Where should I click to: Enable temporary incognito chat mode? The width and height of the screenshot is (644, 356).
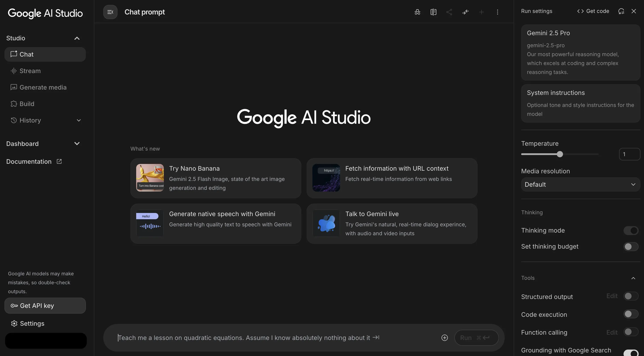pos(417,12)
